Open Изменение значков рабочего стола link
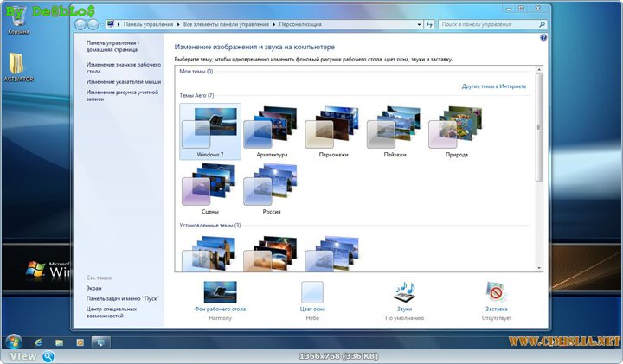 [123, 67]
